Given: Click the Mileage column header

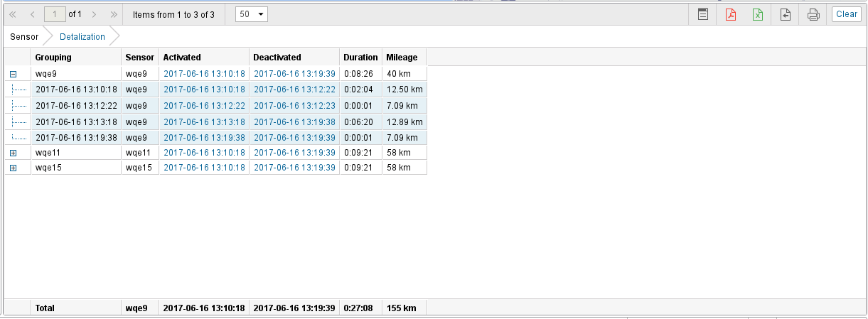Looking at the screenshot, I should pos(402,58).
